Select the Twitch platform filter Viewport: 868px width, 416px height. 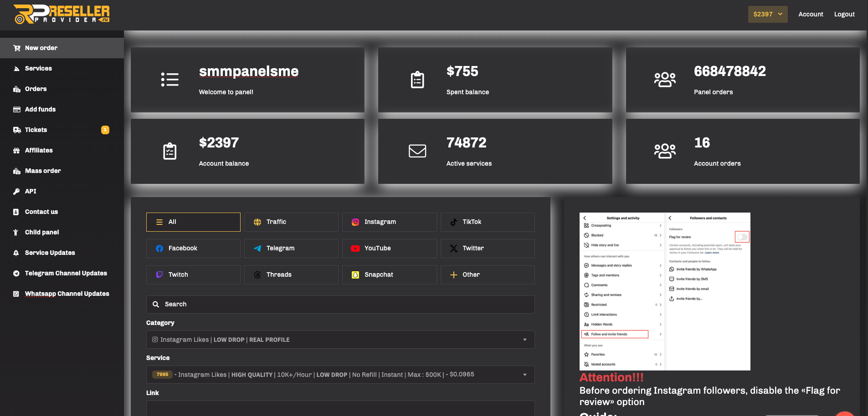pos(193,275)
